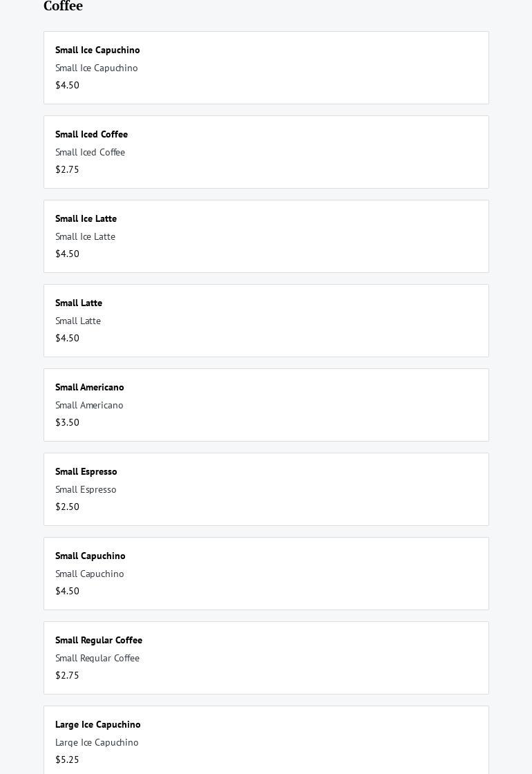Click the Small Iced Coffee $2.75 price
Screen dimensions: 532x774
click(67, 169)
